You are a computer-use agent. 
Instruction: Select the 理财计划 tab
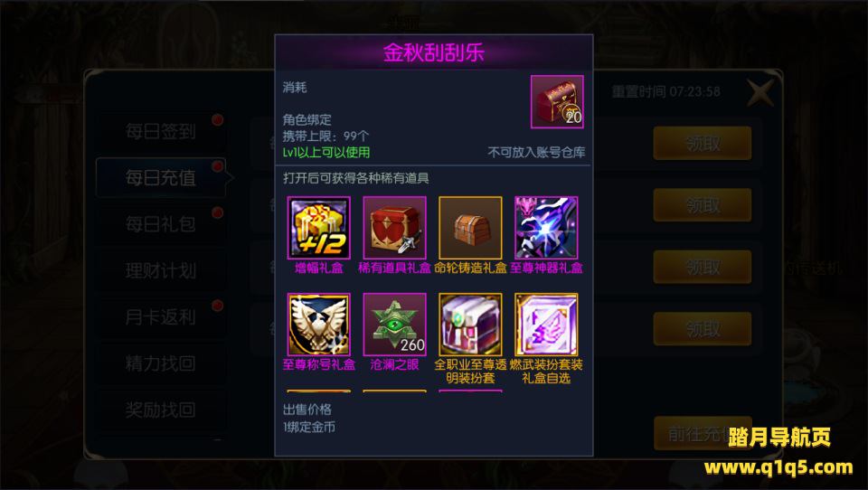click(x=161, y=270)
